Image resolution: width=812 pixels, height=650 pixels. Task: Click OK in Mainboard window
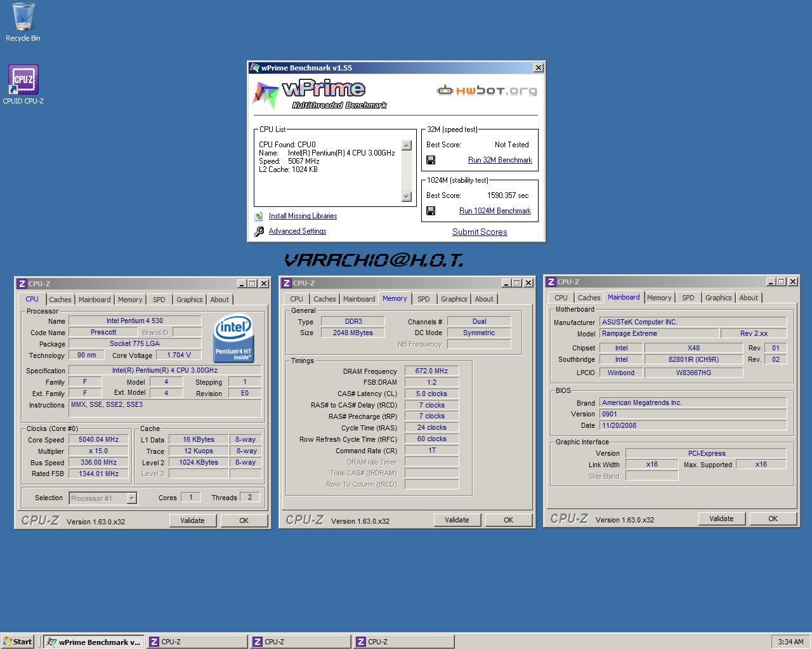click(x=773, y=519)
